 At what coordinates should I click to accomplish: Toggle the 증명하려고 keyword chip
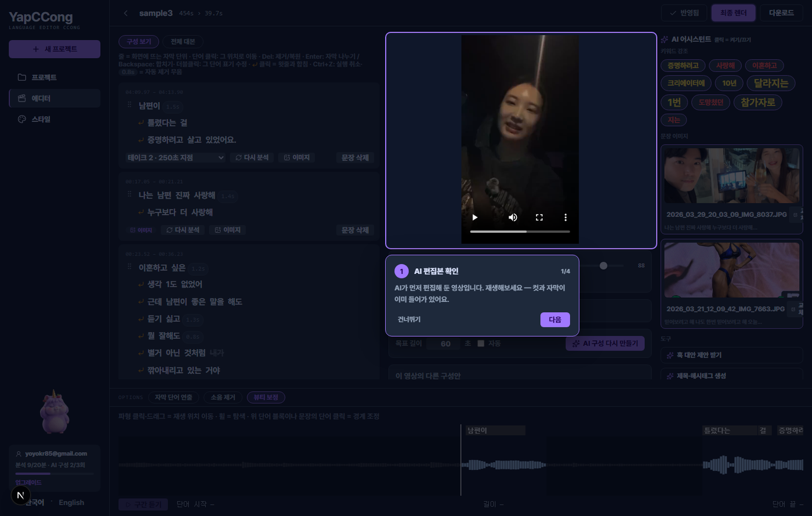(x=683, y=66)
